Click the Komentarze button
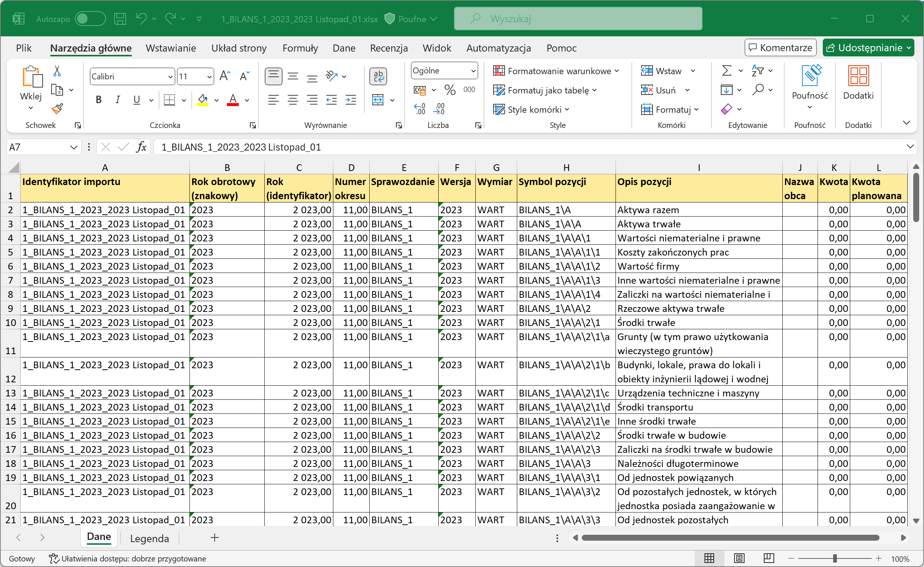This screenshot has width=924, height=567. (x=781, y=47)
